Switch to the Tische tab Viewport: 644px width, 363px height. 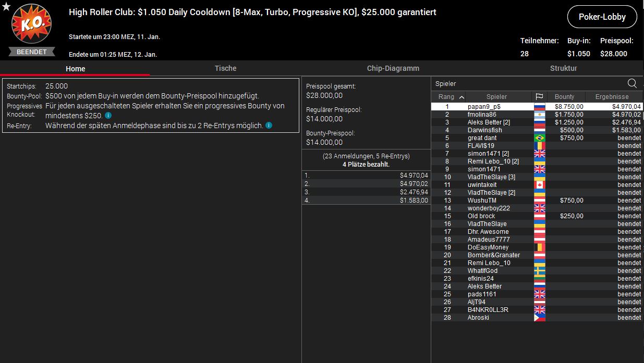[225, 68]
